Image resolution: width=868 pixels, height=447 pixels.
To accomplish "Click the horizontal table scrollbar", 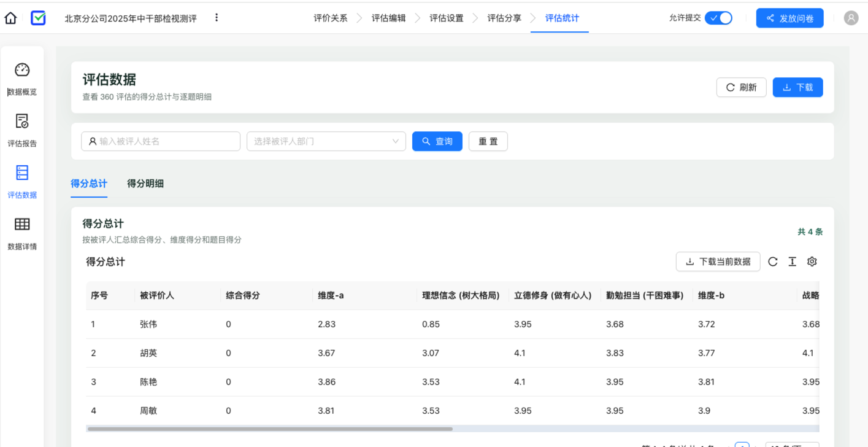I will tap(270, 429).
